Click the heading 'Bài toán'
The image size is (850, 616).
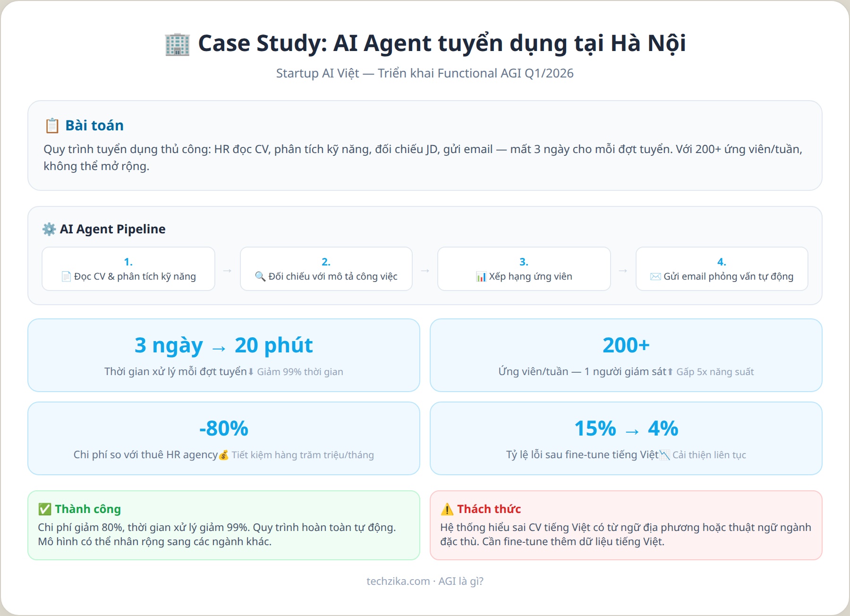coord(94,126)
